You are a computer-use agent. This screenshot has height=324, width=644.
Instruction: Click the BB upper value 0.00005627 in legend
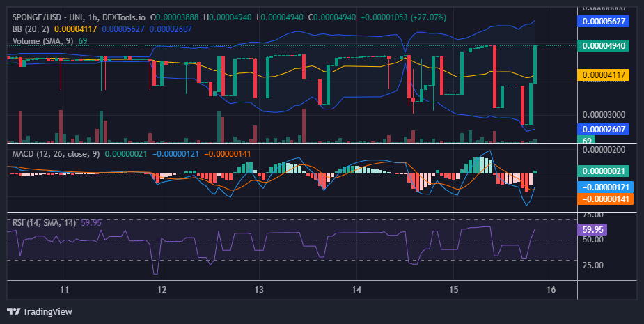click(x=123, y=29)
